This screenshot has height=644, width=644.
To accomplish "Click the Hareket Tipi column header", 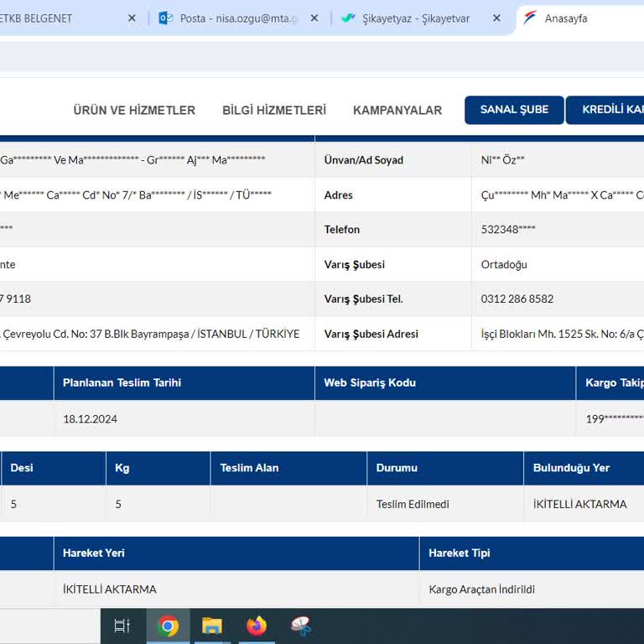I will [532, 553].
